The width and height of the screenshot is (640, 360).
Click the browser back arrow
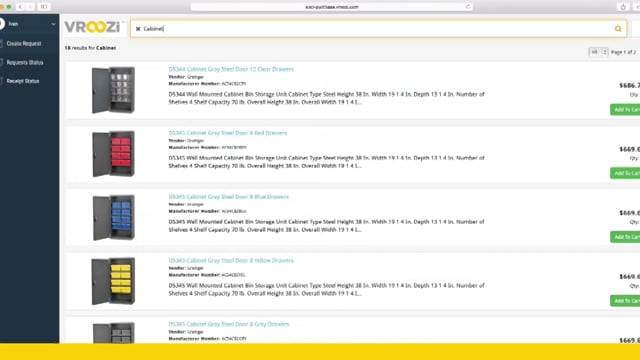[20, 7]
